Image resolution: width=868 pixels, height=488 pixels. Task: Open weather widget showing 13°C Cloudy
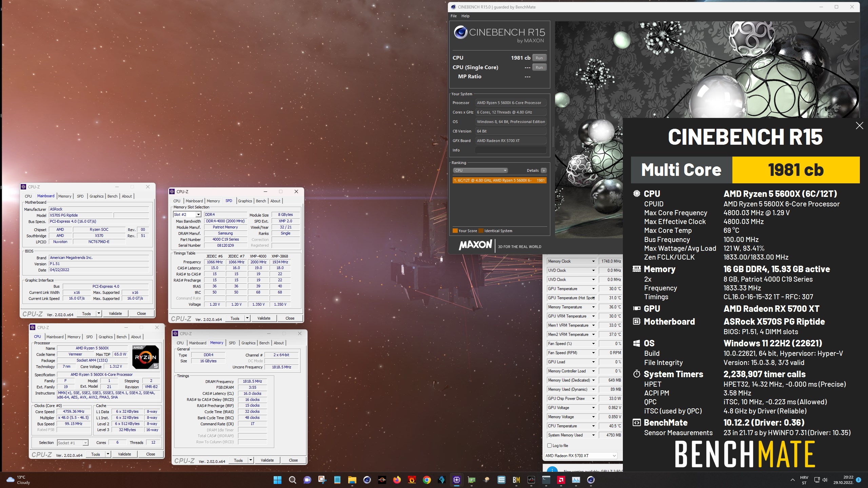coord(19,480)
